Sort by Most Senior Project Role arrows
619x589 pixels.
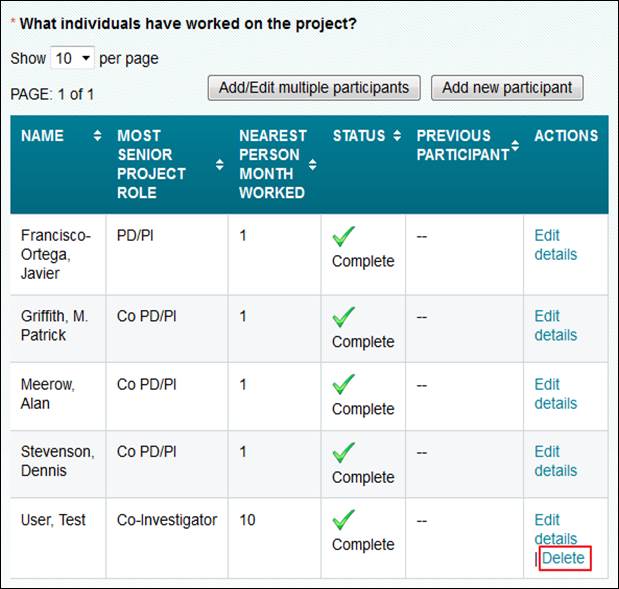(x=219, y=164)
